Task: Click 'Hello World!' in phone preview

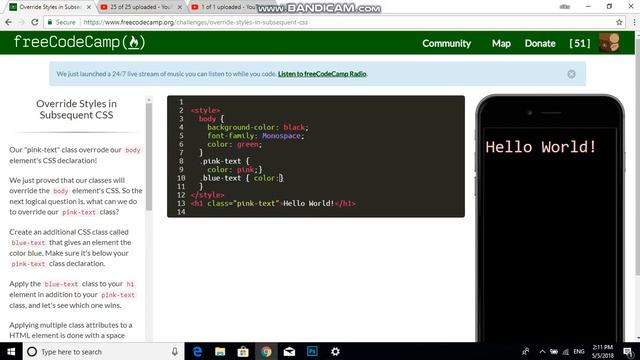Action: click(541, 147)
